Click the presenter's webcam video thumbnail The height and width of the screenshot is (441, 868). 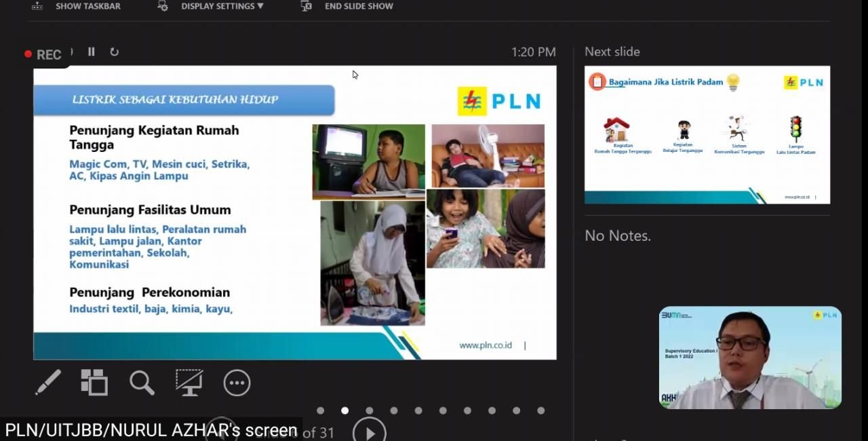click(x=749, y=358)
